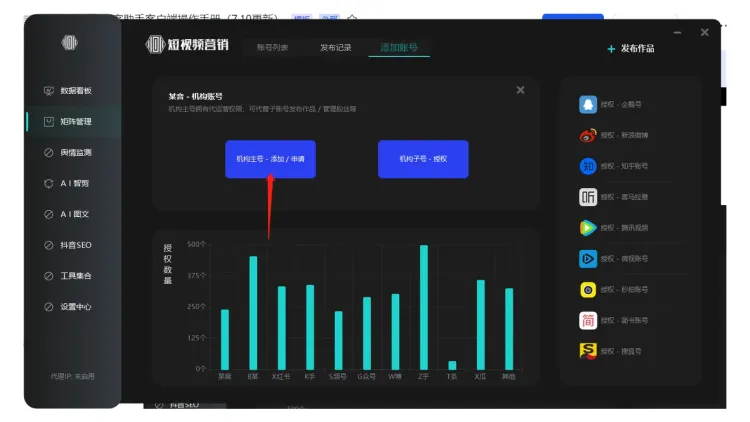Click the 发布作品 button label
Viewport: 750px width, 422px height.
(637, 48)
